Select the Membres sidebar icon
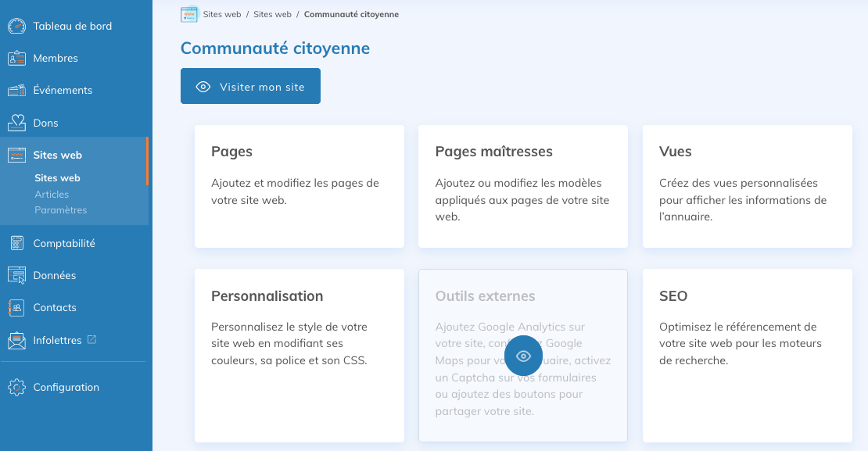The height and width of the screenshot is (451, 868). click(16, 58)
